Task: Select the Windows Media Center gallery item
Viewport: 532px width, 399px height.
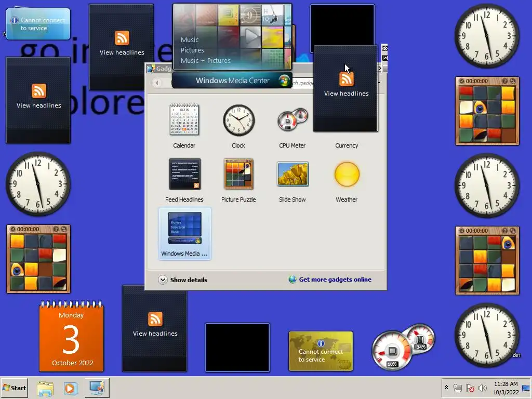Action: point(184,234)
